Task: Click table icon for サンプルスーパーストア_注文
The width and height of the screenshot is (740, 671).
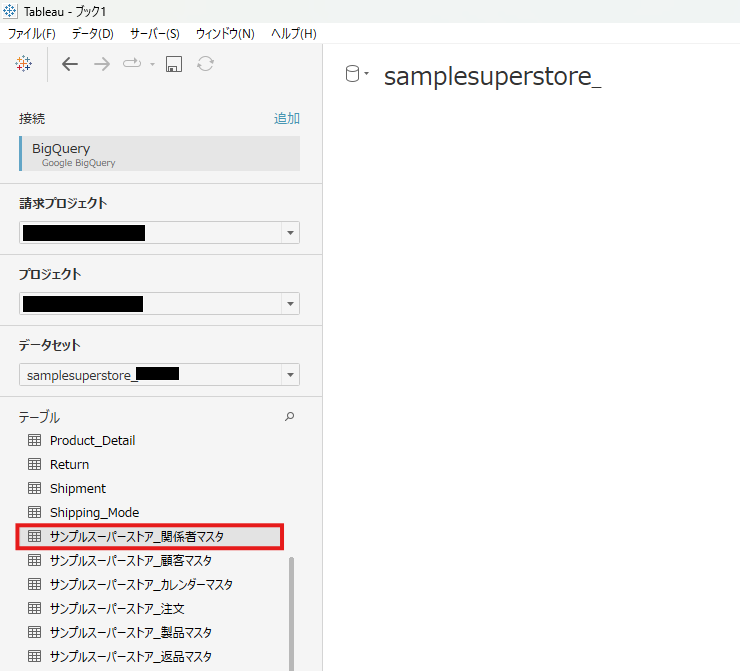Action: (34, 608)
